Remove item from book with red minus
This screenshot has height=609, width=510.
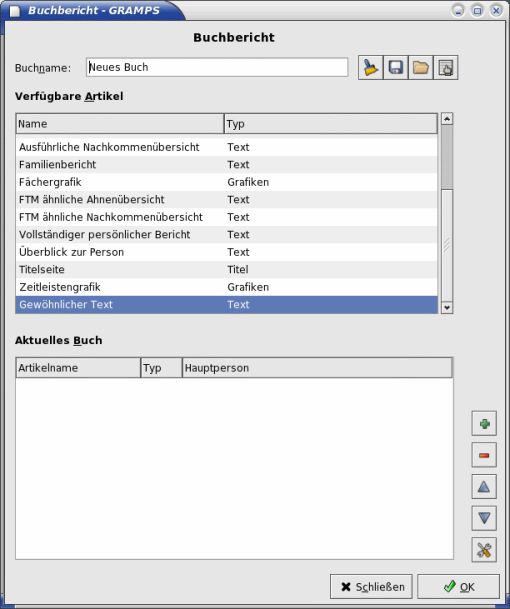pyautogui.click(x=484, y=455)
